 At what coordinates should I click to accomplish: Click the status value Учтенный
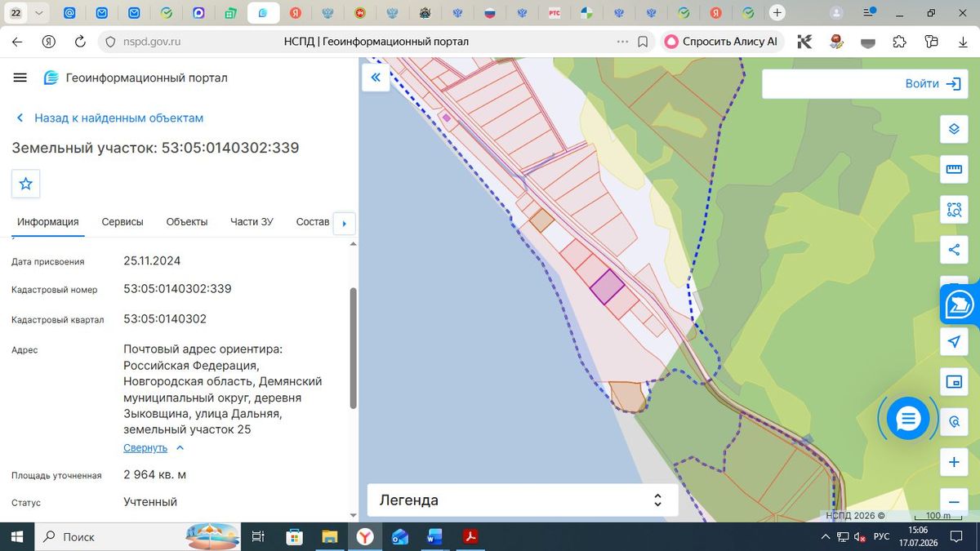coord(150,502)
